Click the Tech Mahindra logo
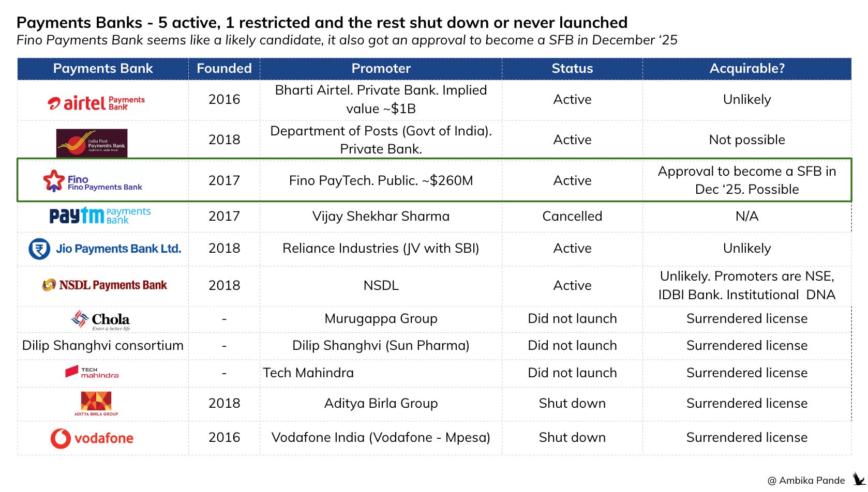The height and width of the screenshot is (492, 868). click(x=92, y=372)
